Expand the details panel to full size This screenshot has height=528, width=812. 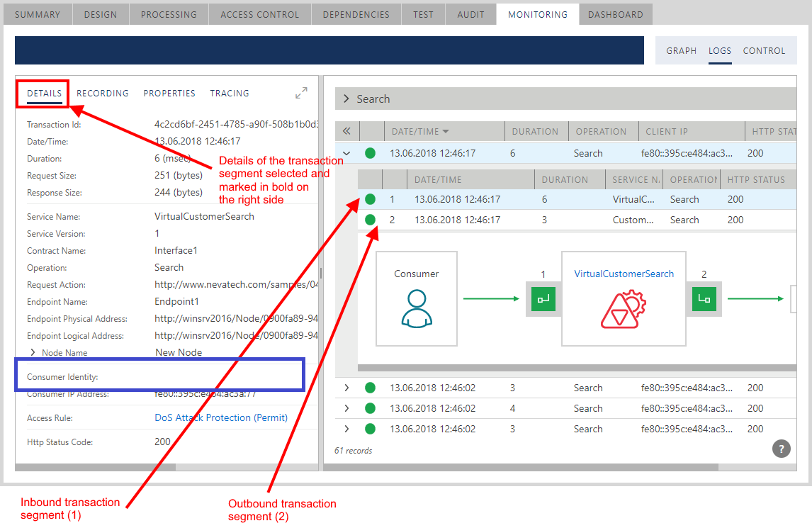click(x=301, y=93)
